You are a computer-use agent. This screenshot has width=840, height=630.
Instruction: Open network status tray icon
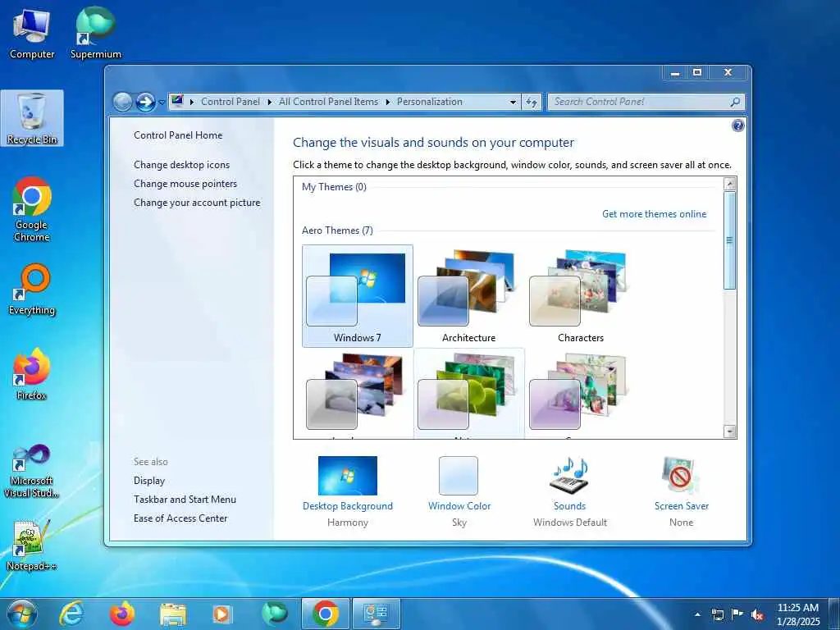717,614
